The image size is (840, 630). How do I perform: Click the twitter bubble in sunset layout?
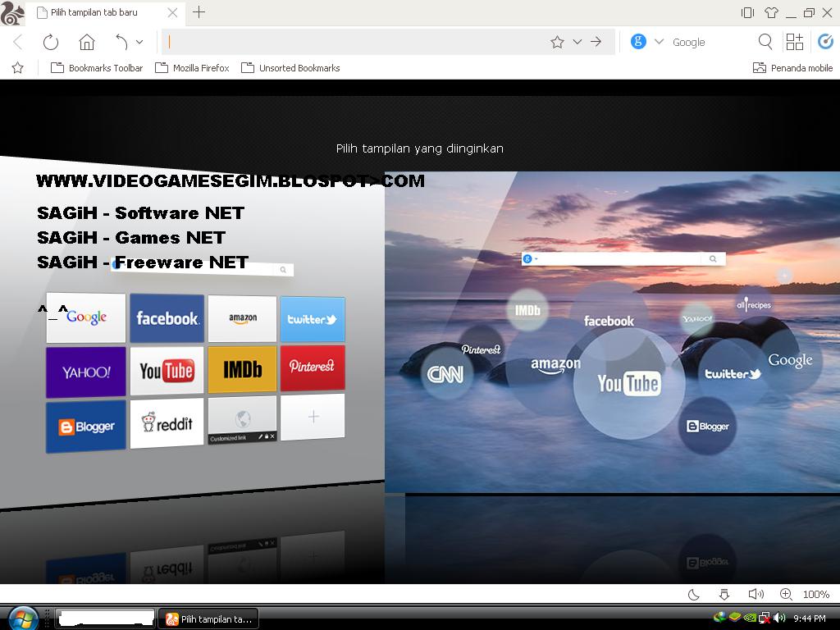tap(733, 374)
